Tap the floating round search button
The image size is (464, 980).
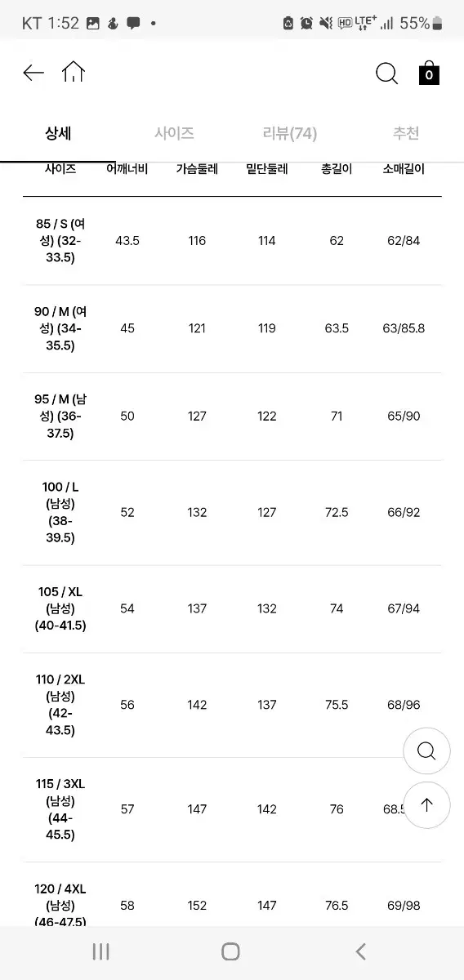point(426,751)
